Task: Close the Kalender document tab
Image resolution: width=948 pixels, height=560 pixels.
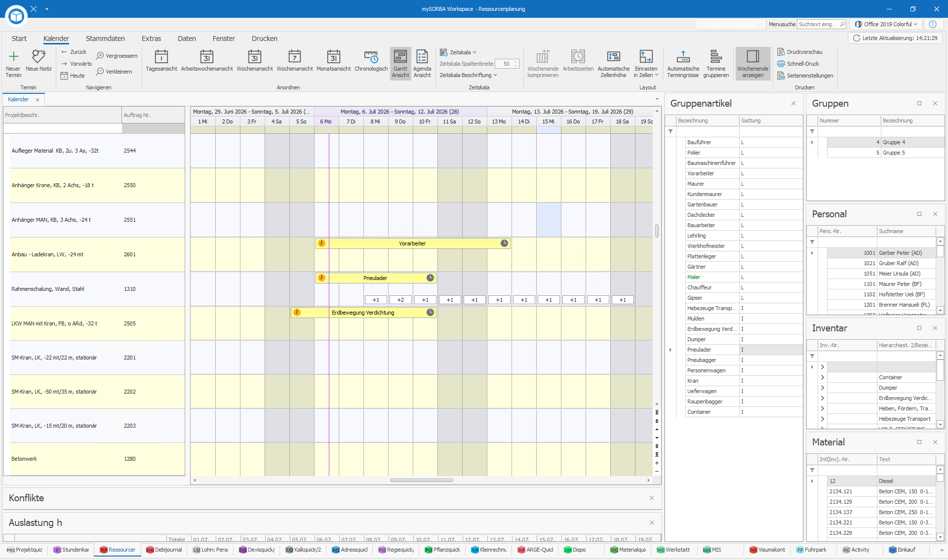Action: (x=38, y=100)
